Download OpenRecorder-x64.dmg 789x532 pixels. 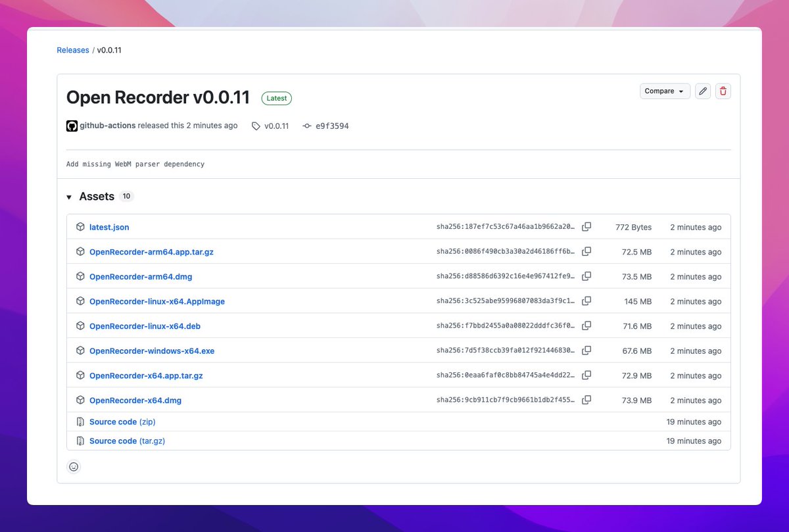135,400
